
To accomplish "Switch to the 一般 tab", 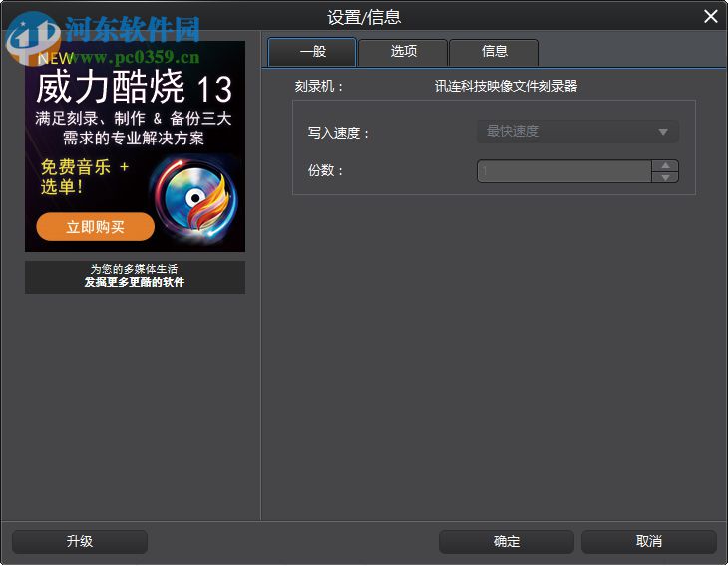I will [312, 52].
